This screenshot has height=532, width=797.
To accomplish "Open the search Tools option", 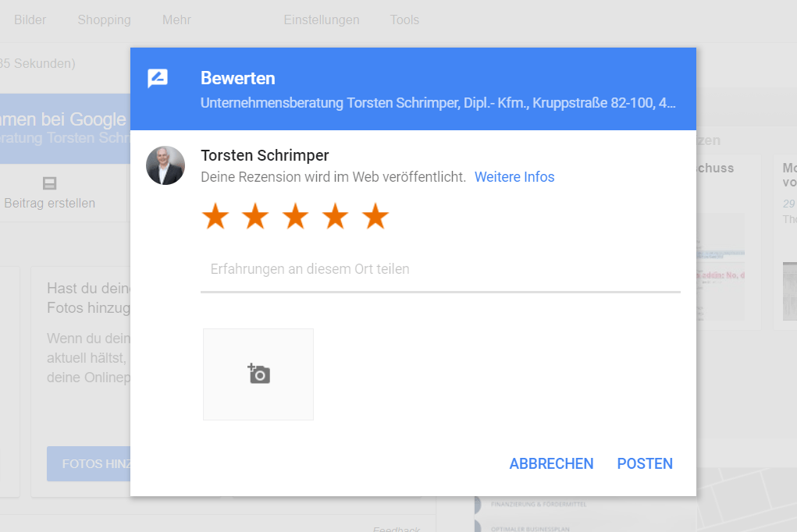I will tap(404, 20).
